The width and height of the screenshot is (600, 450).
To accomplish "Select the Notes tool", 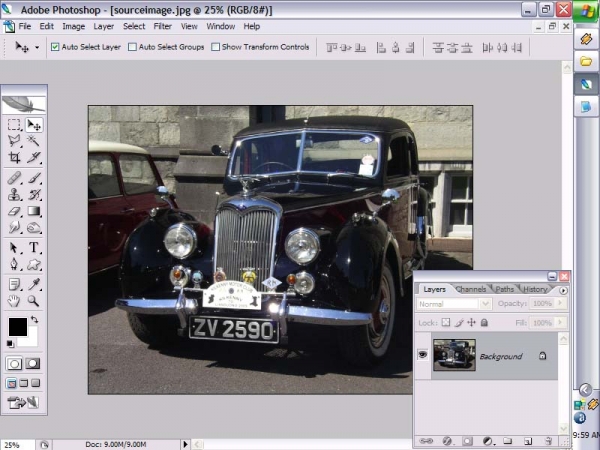I will click(x=14, y=284).
